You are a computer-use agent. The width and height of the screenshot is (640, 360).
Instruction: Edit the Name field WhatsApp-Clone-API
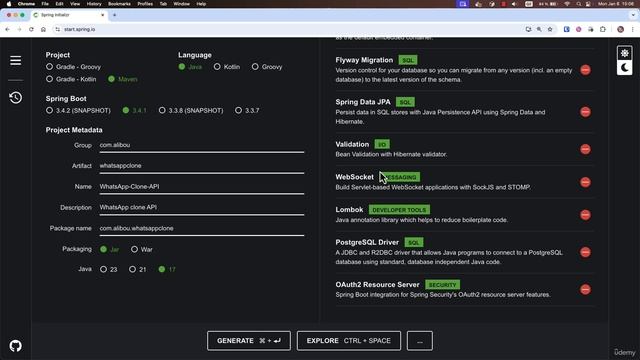[202, 187]
